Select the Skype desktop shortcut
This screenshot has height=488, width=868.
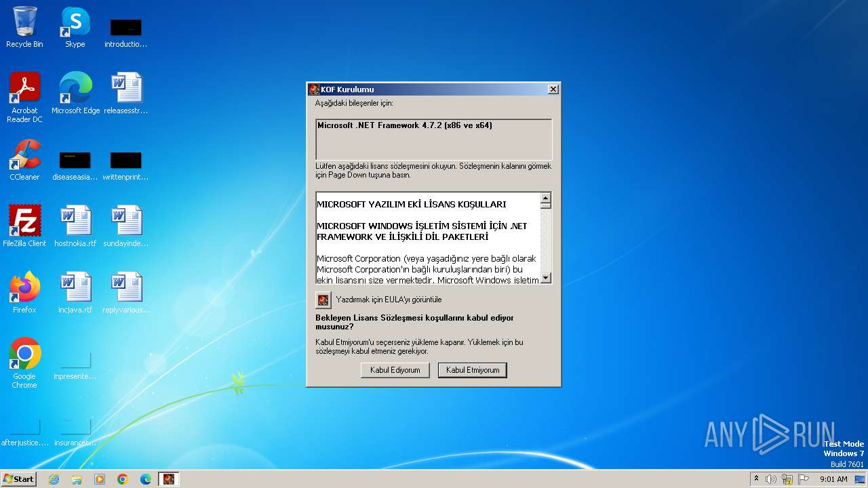(75, 28)
